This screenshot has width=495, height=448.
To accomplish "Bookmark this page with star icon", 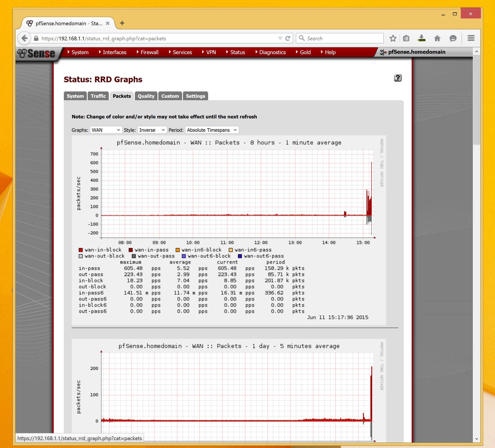I will [x=393, y=38].
